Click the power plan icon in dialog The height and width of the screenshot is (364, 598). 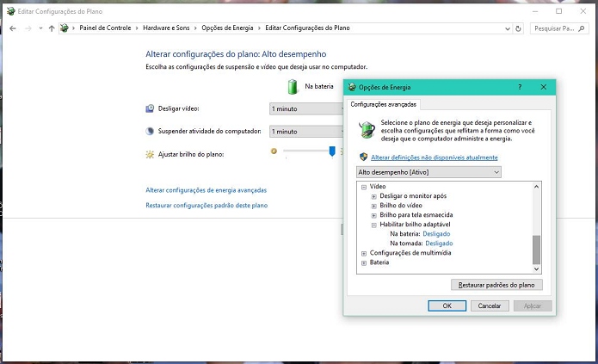point(367,130)
